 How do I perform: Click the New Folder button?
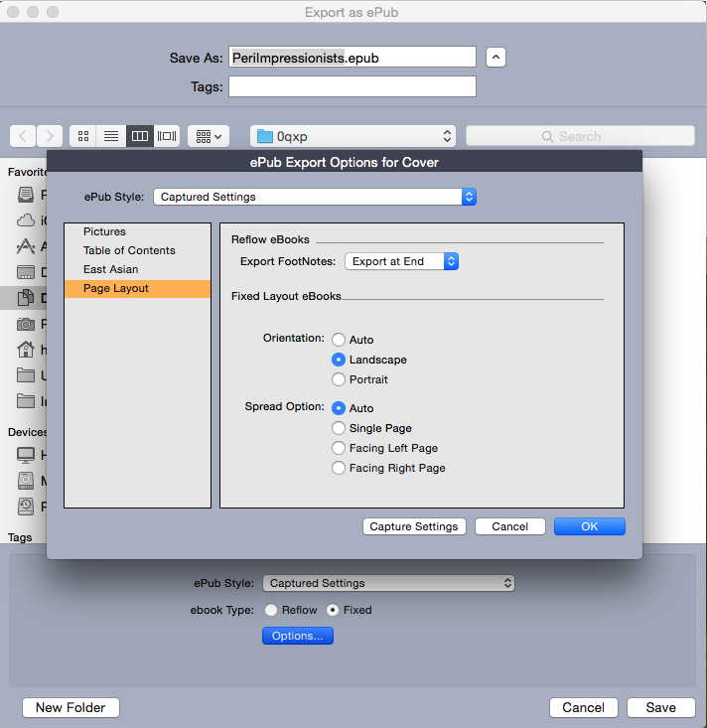click(x=71, y=707)
